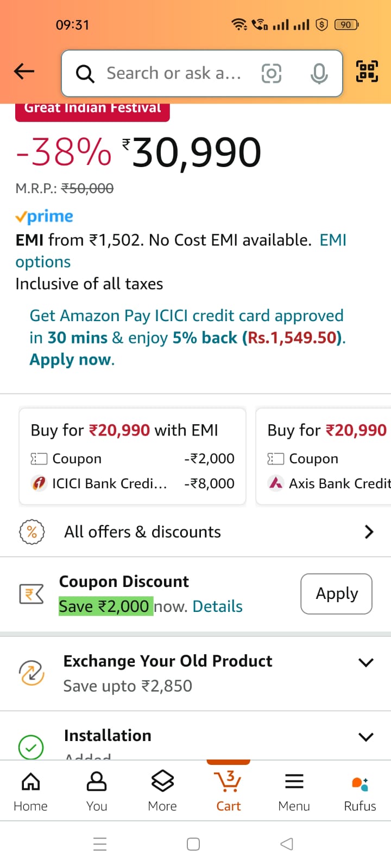
Task: Select the ICICI Bank EMI offer card
Action: tap(133, 457)
